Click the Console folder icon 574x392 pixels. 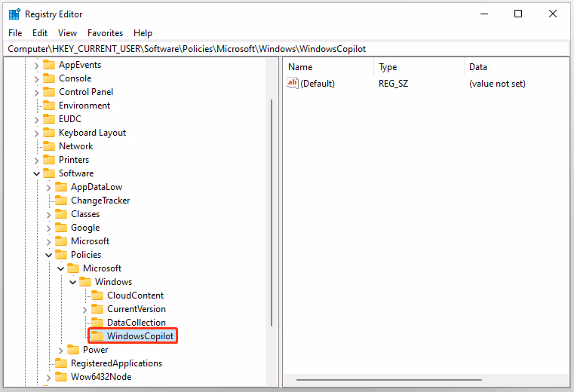point(49,78)
